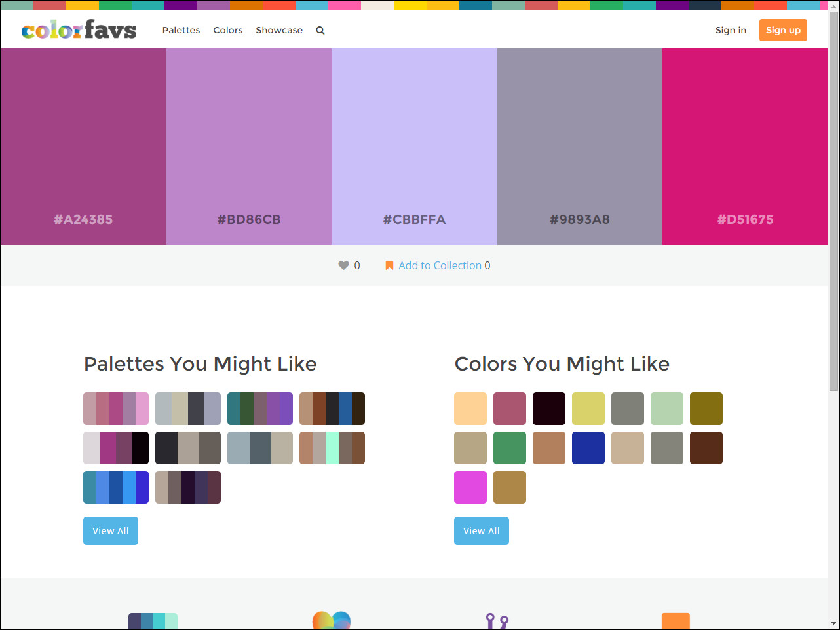Click the rainbow heart icon in the footer

[x=331, y=621]
